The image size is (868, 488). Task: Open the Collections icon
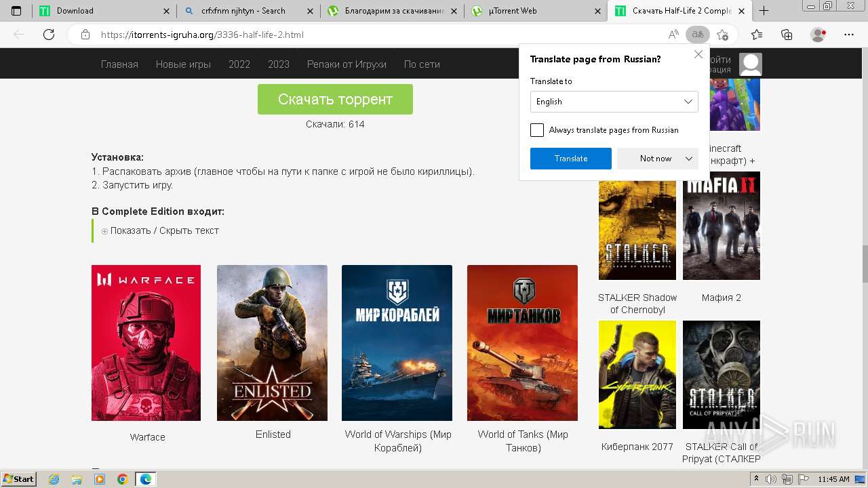click(x=787, y=35)
